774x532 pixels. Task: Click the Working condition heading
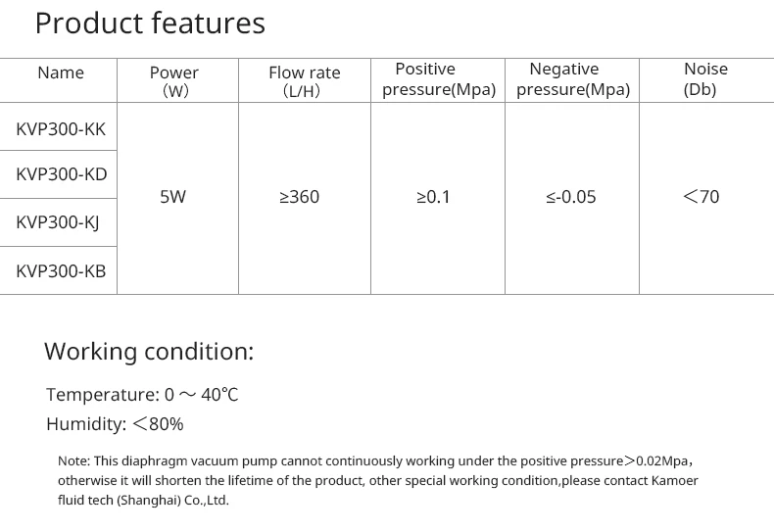pos(149,352)
